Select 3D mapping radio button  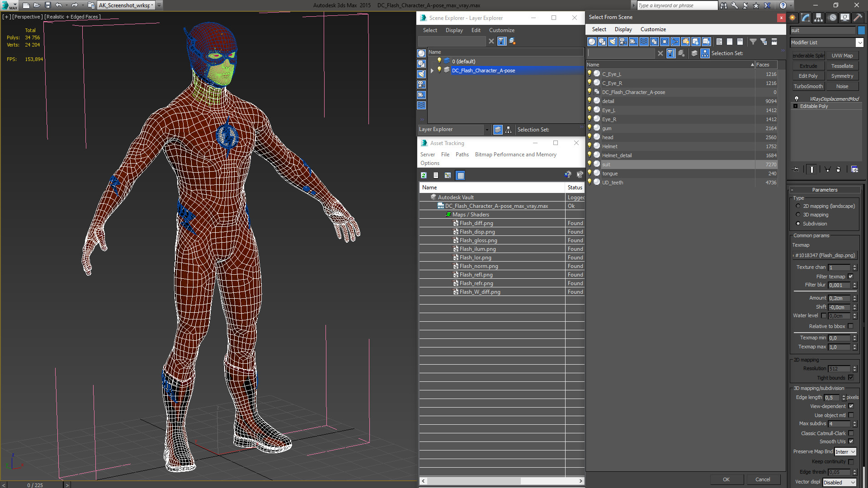(798, 215)
